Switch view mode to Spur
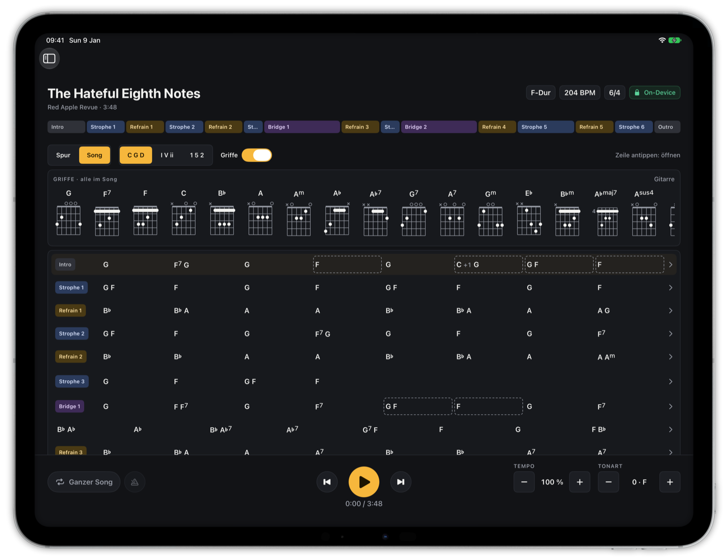Image resolution: width=728 pixels, height=560 pixels. point(63,155)
